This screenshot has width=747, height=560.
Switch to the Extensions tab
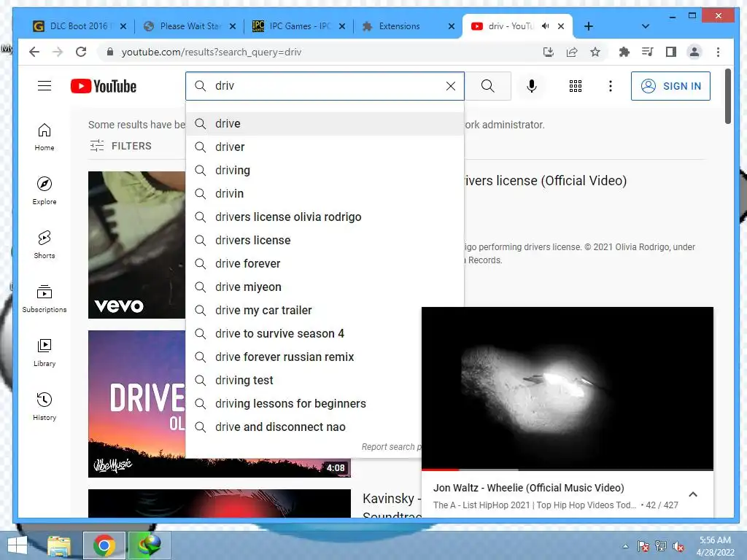pos(399,26)
